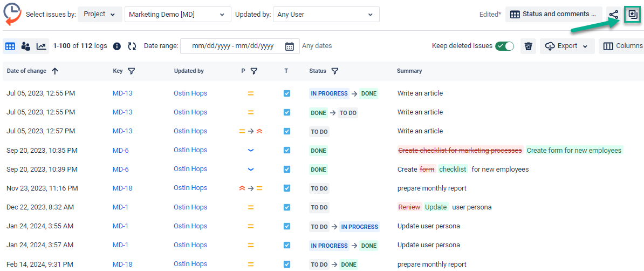Open Any User dropdown
644x271 pixels.
click(x=325, y=15)
